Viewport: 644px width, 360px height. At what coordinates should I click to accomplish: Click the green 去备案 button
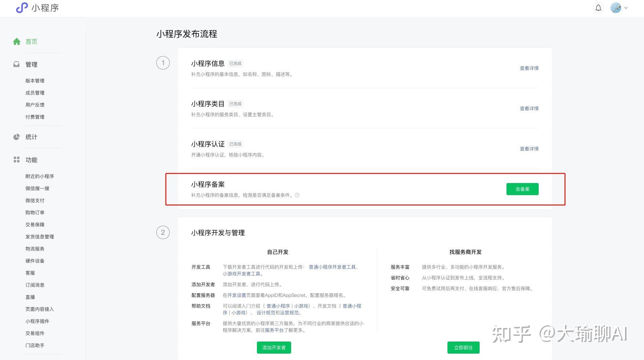click(x=522, y=189)
